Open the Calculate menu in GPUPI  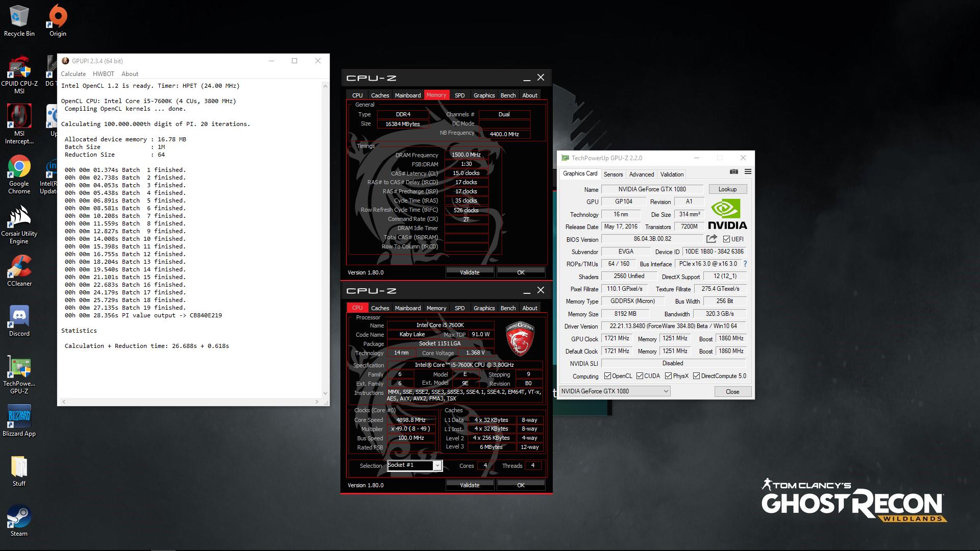(x=73, y=74)
